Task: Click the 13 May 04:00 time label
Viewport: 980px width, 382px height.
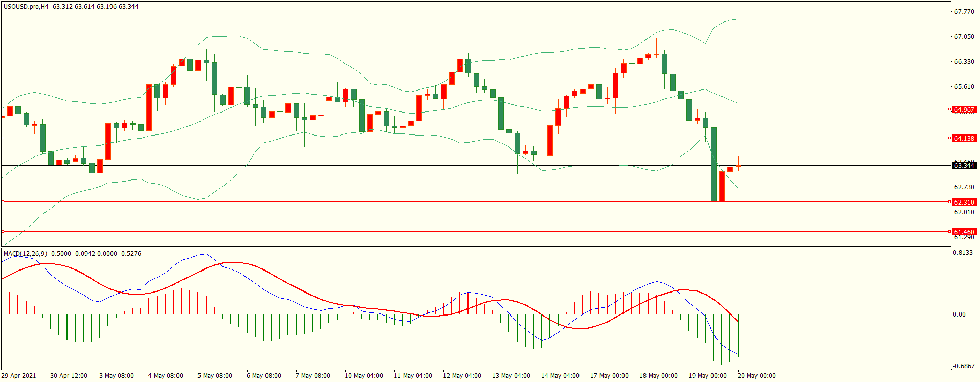Action: [x=511, y=376]
